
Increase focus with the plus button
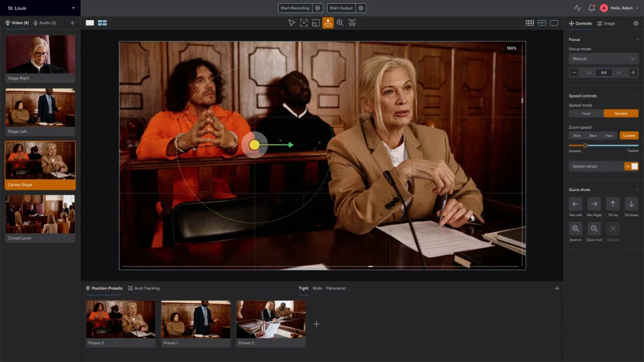pos(633,73)
